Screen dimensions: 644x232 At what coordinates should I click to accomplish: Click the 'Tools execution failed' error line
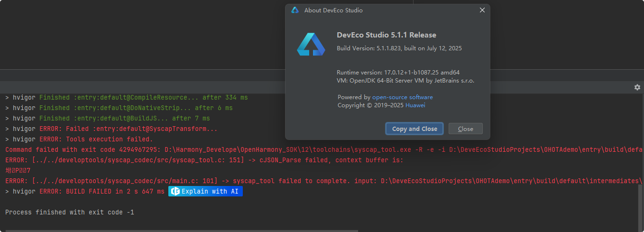(79, 139)
